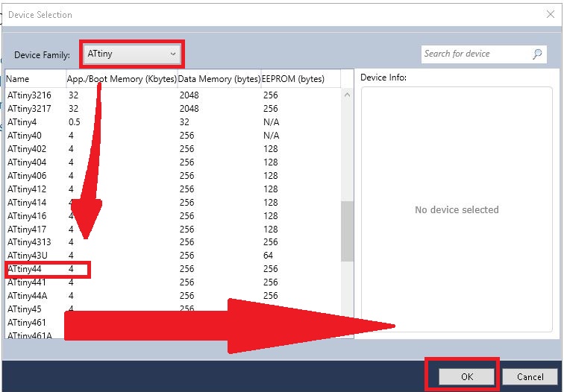This screenshot has width=564, height=392.
Task: Select the ATtiny3216 row
Action: pos(172,95)
